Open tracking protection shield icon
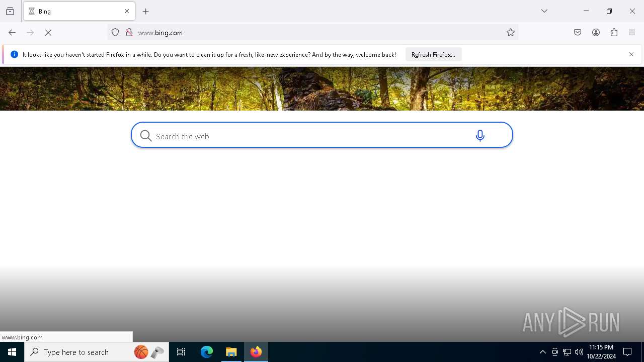Viewport: 644px width, 362px height. coord(115,33)
